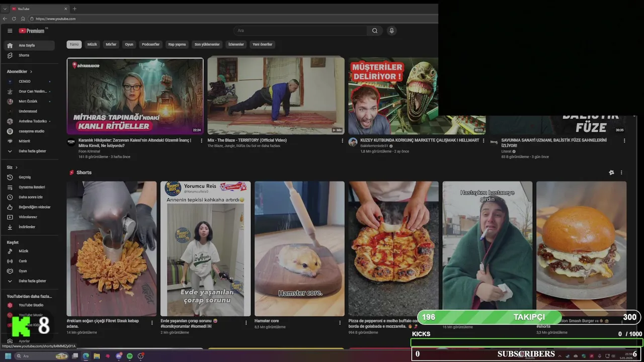The height and width of the screenshot is (362, 644).
Task: Select the Müzik filter chip
Action: pos(92,44)
